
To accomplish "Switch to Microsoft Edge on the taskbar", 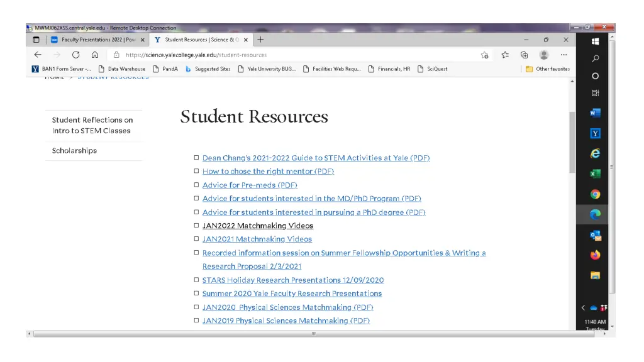I will 595,214.
